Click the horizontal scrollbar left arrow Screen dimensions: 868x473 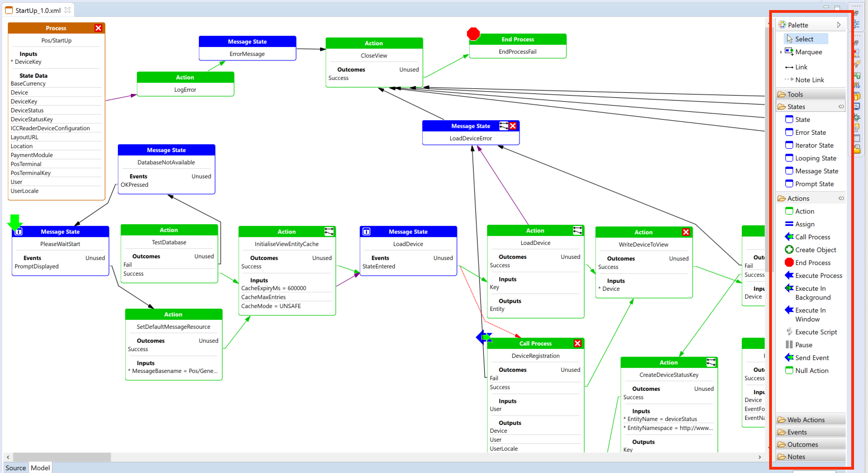click(7, 457)
